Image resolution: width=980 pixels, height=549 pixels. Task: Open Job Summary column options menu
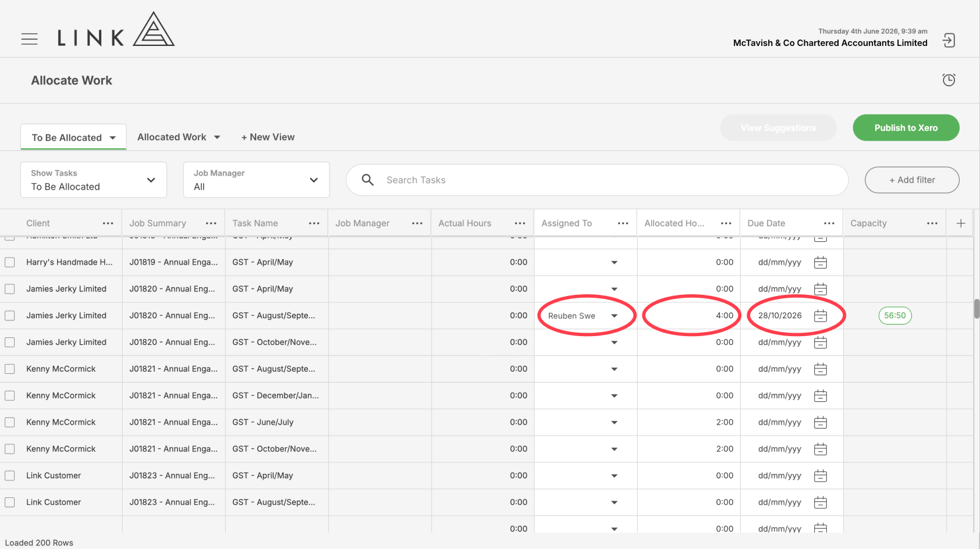[x=211, y=223]
